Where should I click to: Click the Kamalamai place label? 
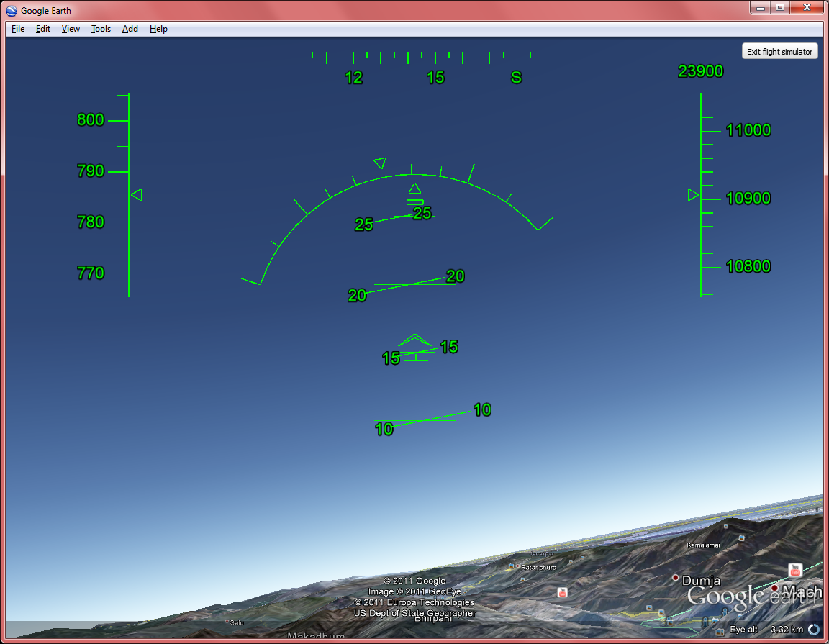704,545
